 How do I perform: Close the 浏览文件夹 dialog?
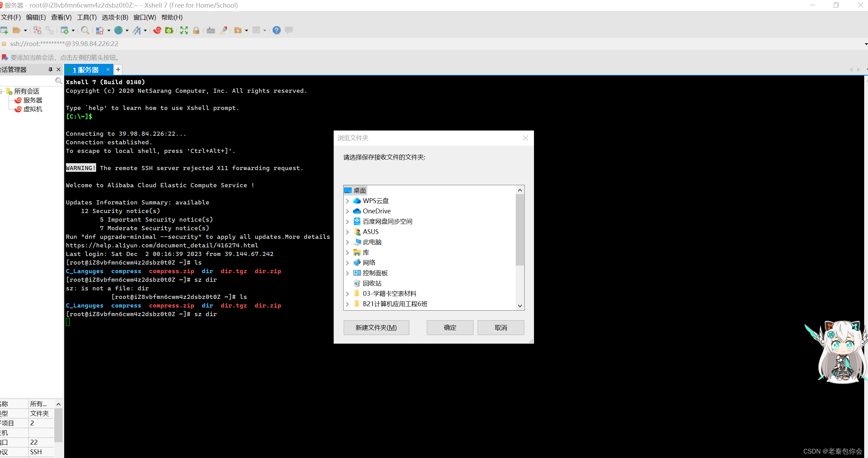click(525, 138)
